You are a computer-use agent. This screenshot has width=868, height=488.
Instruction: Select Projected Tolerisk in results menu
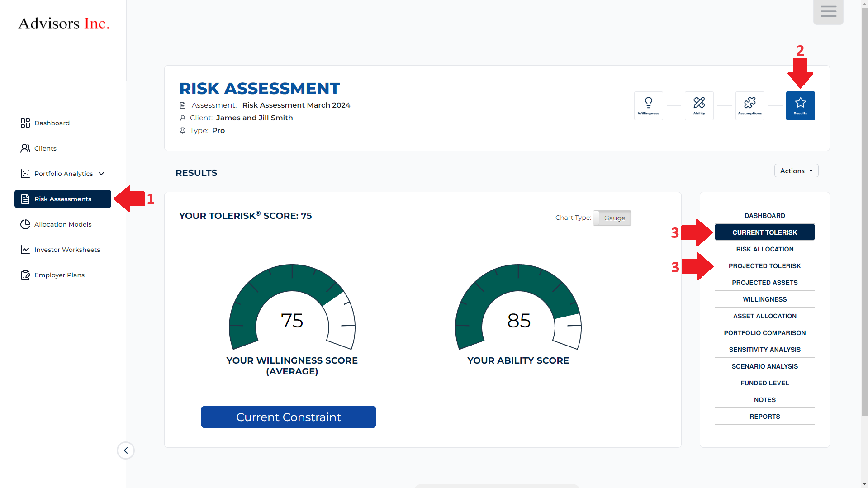[x=764, y=266]
